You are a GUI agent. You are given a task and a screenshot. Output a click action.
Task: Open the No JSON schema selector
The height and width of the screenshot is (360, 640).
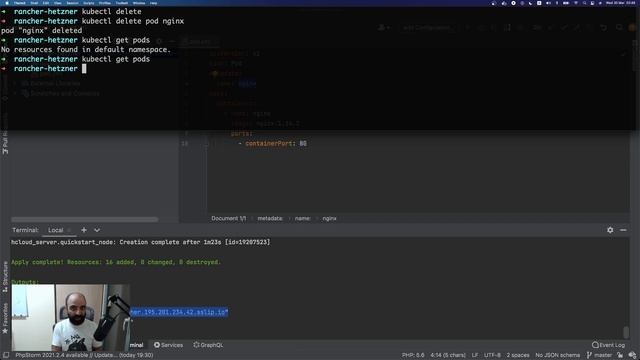557,355
